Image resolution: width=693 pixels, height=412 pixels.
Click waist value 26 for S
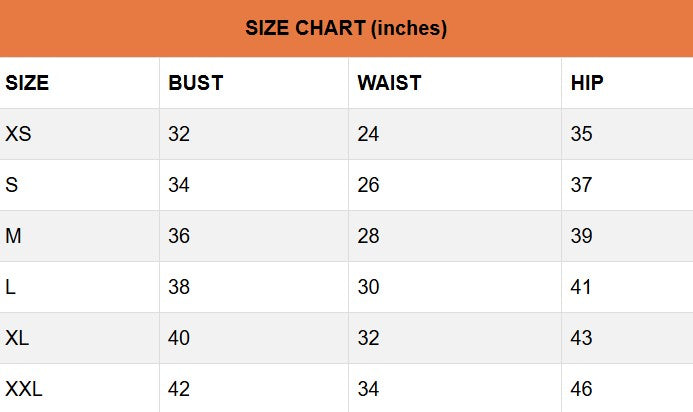tap(368, 185)
